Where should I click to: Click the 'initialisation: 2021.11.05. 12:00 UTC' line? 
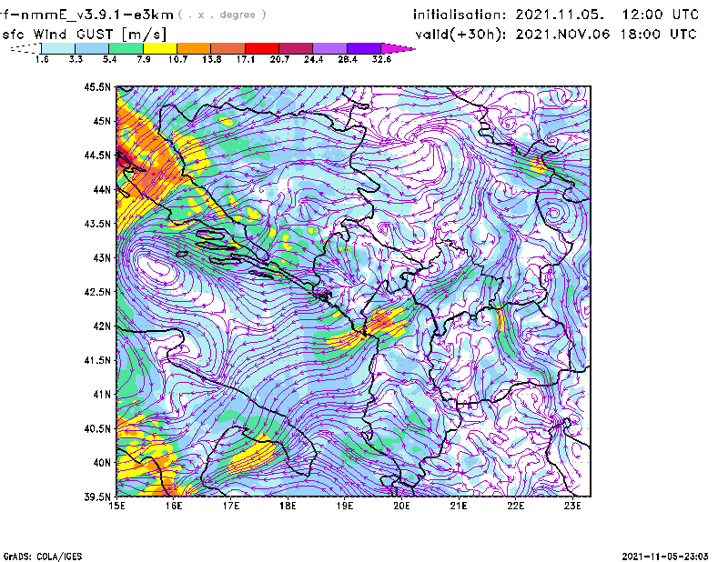[556, 15]
